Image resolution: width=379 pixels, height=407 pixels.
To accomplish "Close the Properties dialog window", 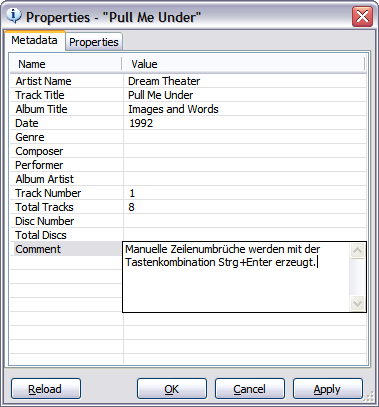I will 362,16.
